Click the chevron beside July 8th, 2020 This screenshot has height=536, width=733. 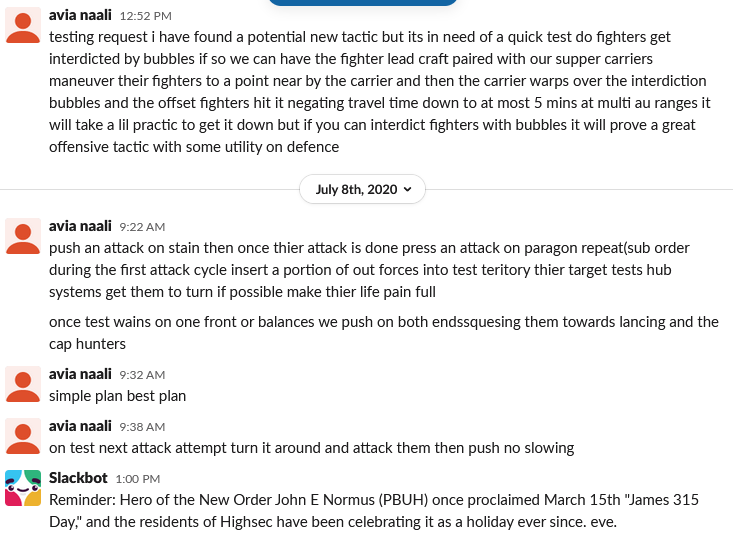408,189
